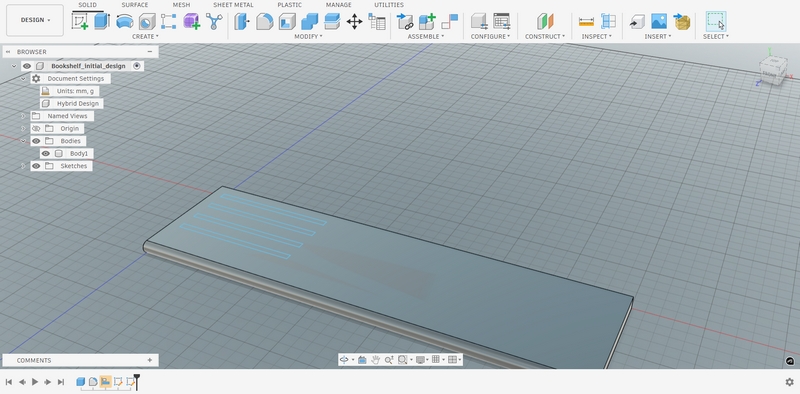Select the Press Pull tool
Screen dimensions: 800x394
coord(242,21)
